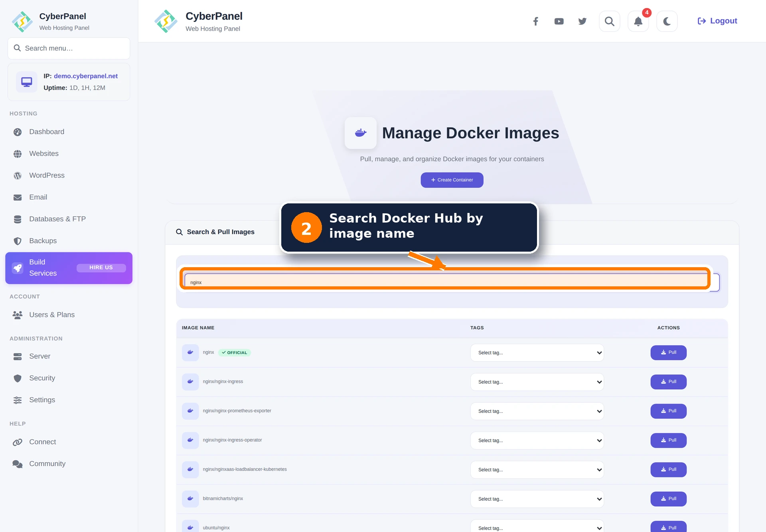Pull the nginx/nginxaas-loadbalancer-kubernetes image
The width and height of the screenshot is (766, 532).
[x=669, y=469]
